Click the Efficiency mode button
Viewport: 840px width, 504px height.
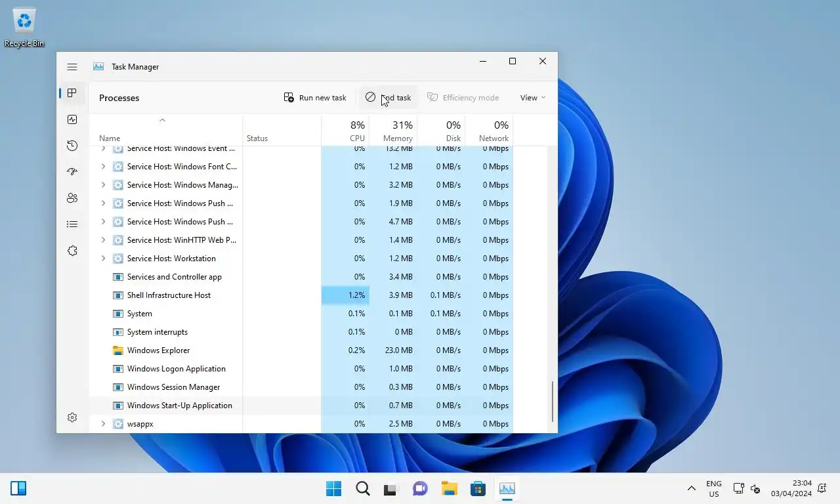click(463, 98)
